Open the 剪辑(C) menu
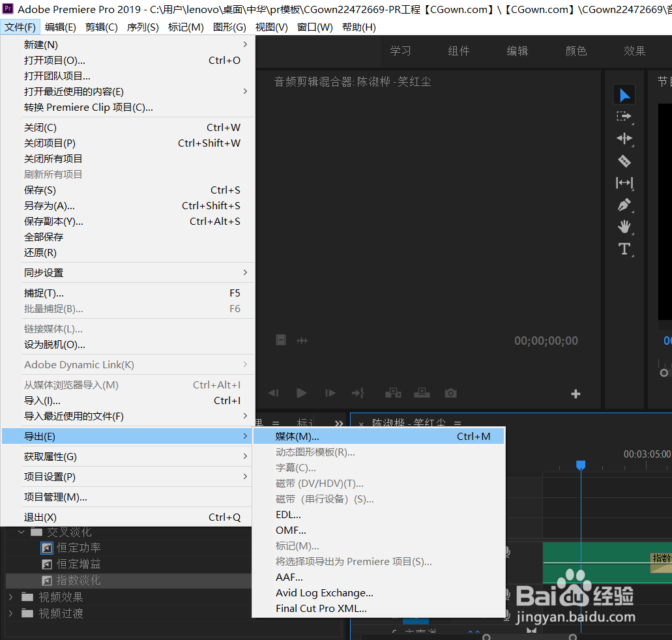Image resolution: width=672 pixels, height=640 pixels. 101,27
